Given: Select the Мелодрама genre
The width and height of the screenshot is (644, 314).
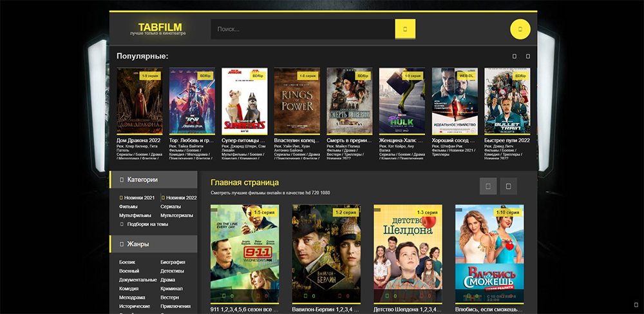Looking at the screenshot, I should (x=131, y=298).
